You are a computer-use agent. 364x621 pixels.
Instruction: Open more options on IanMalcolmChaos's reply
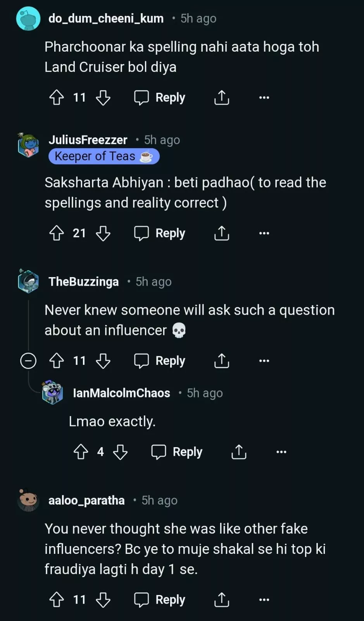pos(281,452)
